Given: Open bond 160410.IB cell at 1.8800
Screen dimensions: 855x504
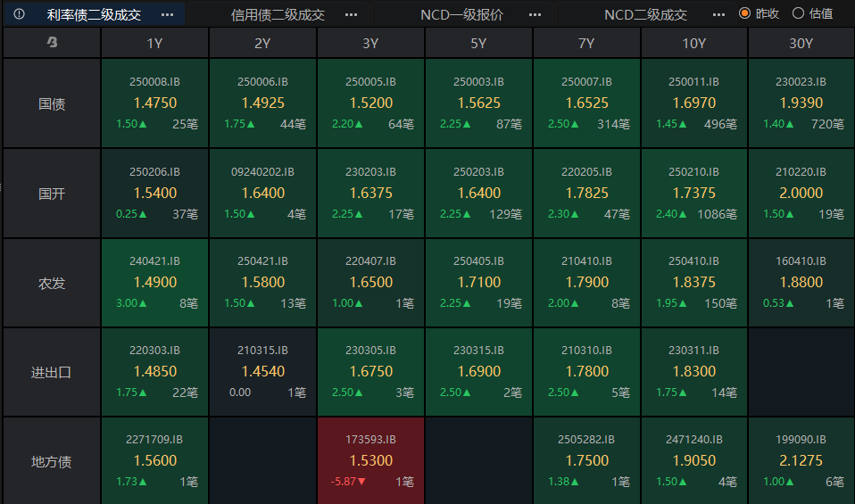Looking at the screenshot, I should click(801, 283).
